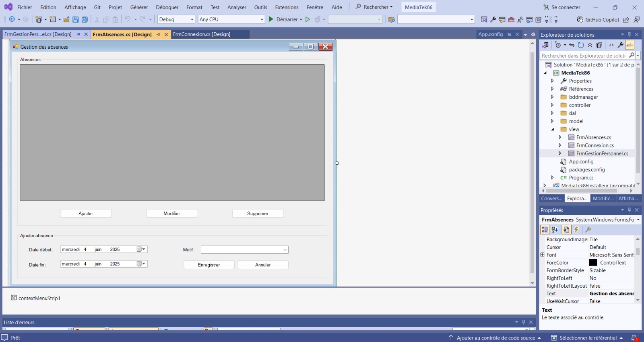Open the Extensions menu

287,7
